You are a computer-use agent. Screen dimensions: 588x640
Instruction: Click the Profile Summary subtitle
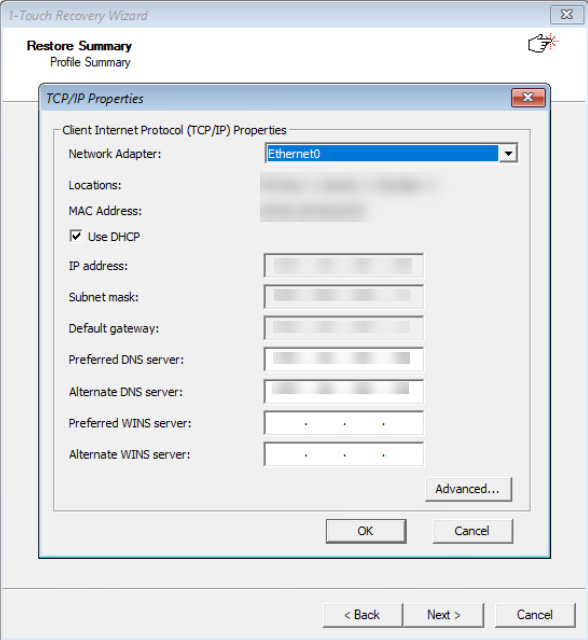[x=90, y=62]
